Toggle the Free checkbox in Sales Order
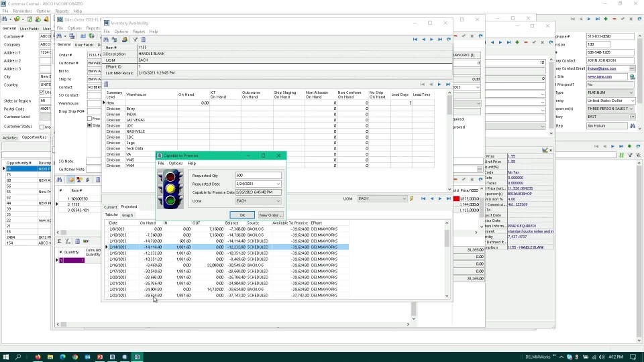 pyautogui.click(x=89, y=119)
